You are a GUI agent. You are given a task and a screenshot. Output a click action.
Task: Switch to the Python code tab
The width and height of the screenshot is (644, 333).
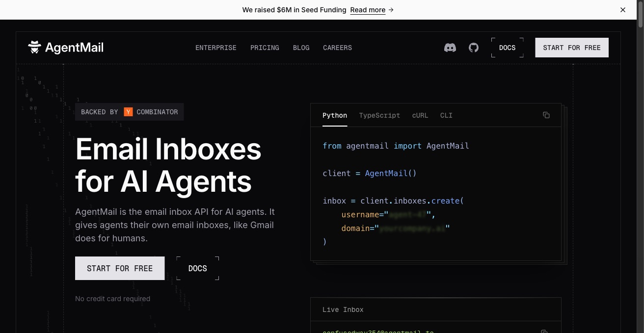pyautogui.click(x=334, y=116)
